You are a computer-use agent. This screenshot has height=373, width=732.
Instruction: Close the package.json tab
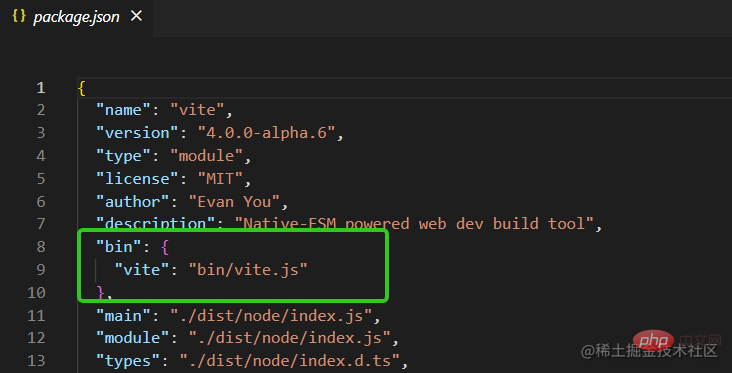(136, 16)
